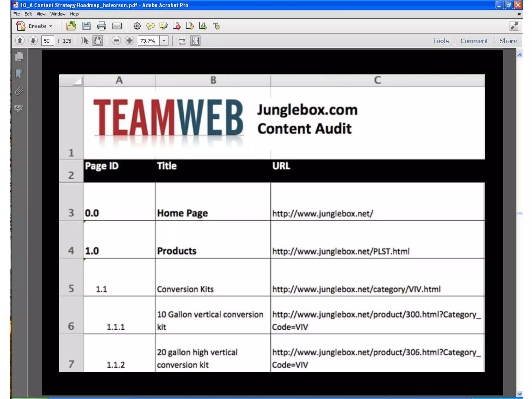This screenshot has height=399, width=532.
Task: Toggle fit-one-full-page view
Action: pyautogui.click(x=195, y=41)
